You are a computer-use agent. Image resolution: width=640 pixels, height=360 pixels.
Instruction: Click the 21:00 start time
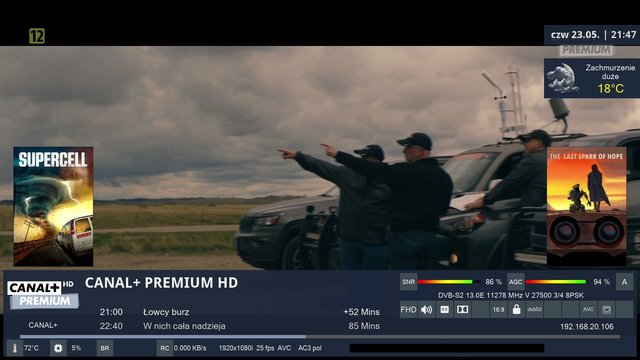point(111,312)
